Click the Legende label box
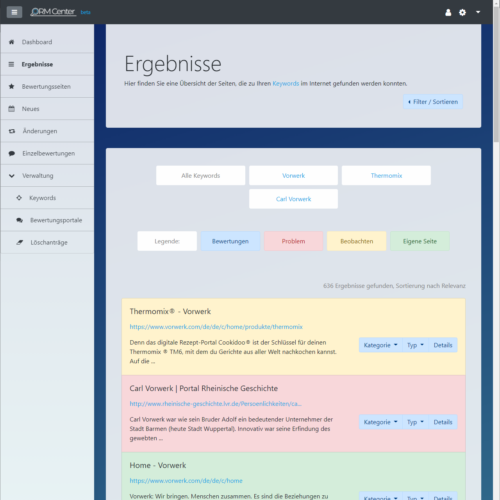Image resolution: width=500 pixels, height=500 pixels. tap(167, 241)
